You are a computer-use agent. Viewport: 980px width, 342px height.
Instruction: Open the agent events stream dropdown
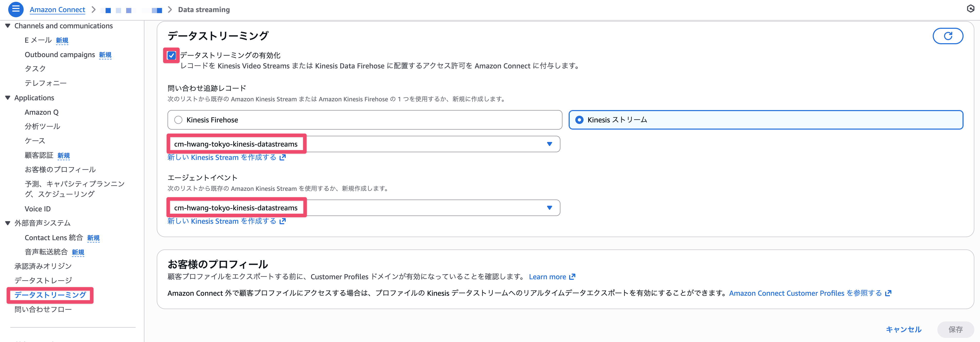point(549,208)
